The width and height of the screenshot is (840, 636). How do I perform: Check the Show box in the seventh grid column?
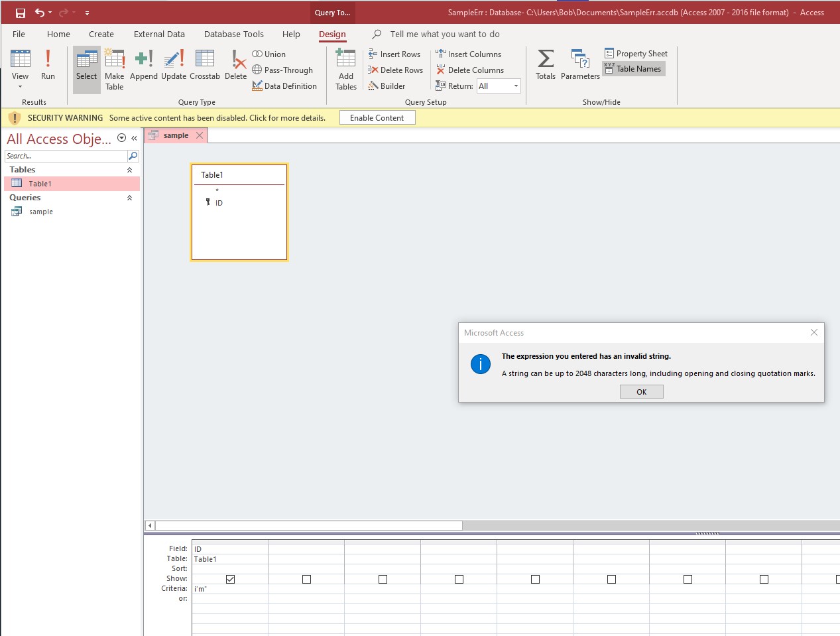pyautogui.click(x=688, y=579)
